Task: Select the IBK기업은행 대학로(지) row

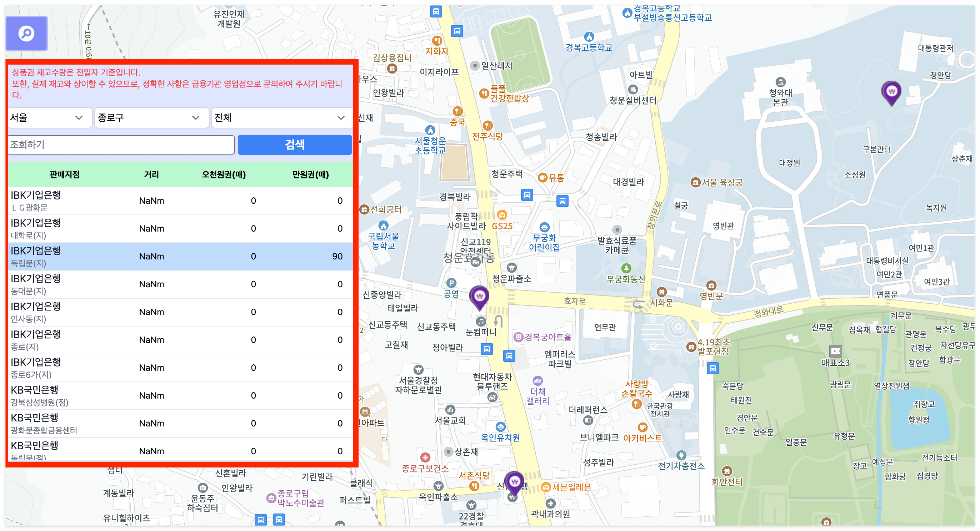Action: coord(180,229)
